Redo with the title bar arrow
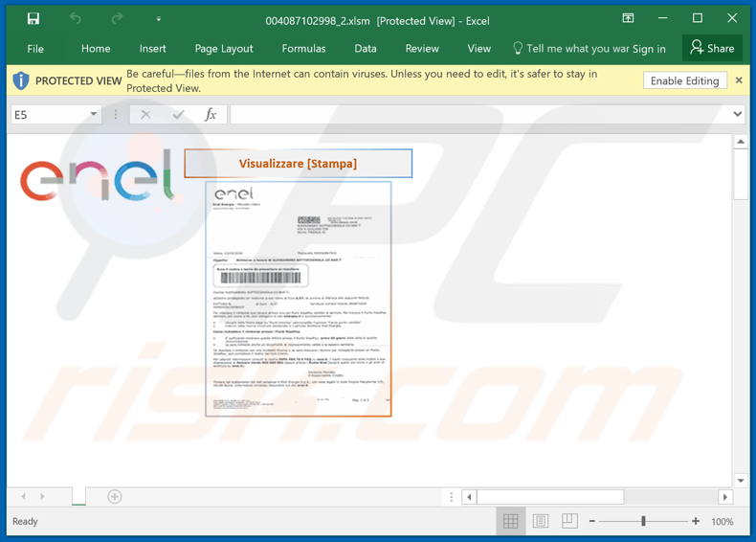Image resolution: width=756 pixels, height=542 pixels. (x=117, y=19)
